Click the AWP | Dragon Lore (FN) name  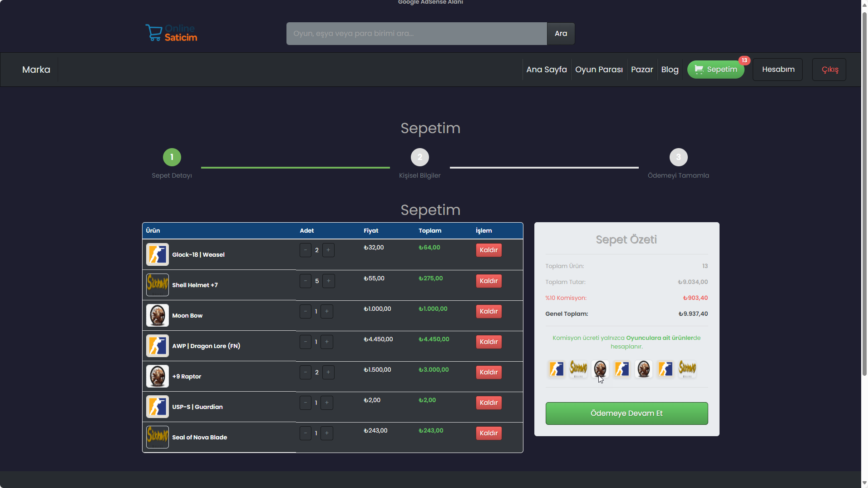206,346
